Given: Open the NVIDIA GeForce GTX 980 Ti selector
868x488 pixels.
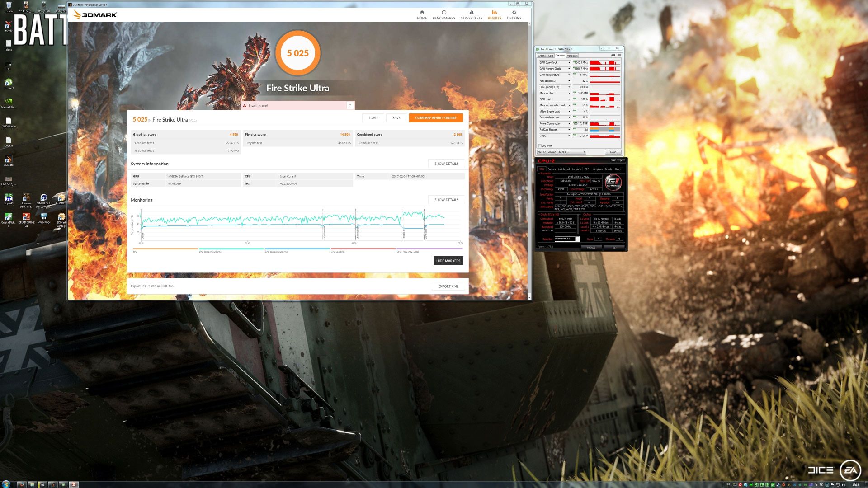Looking at the screenshot, I should point(561,152).
